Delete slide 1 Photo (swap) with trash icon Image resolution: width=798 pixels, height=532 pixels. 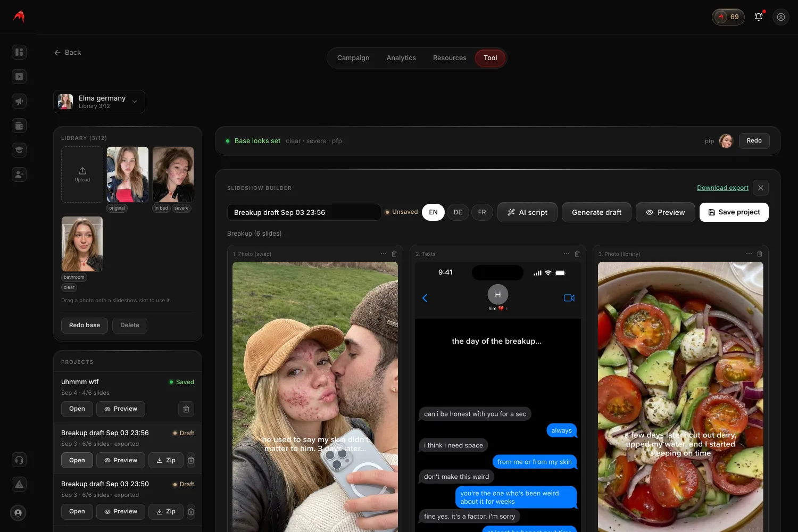pyautogui.click(x=394, y=254)
